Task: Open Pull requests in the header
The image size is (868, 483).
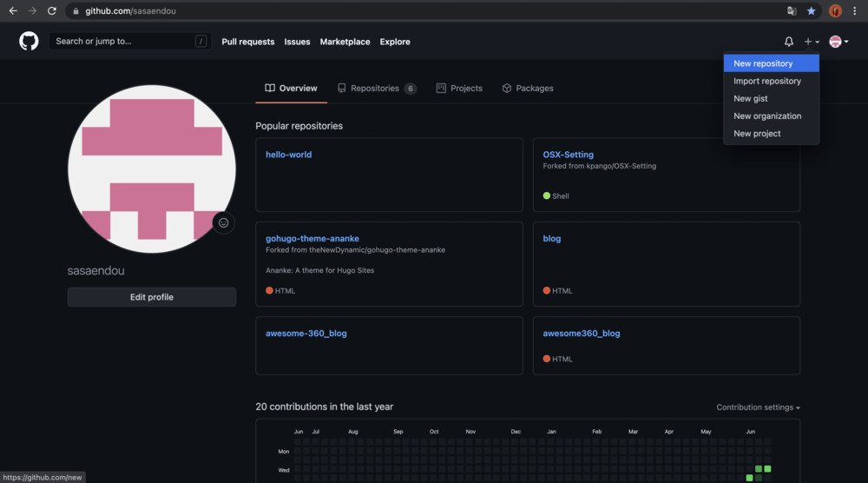Action: point(248,42)
